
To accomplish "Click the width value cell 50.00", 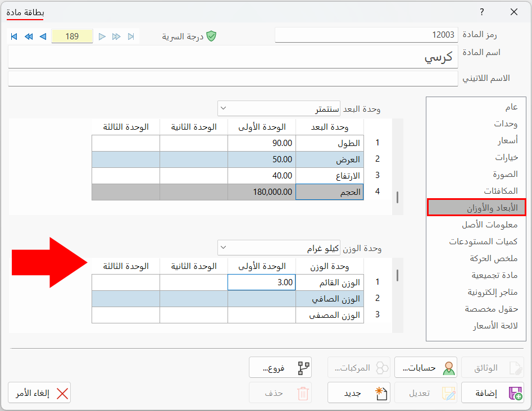I will pos(262,159).
